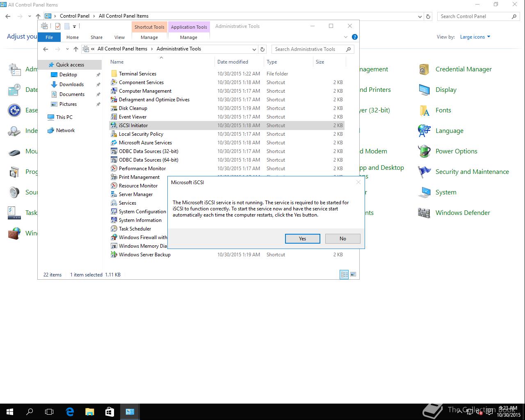The width and height of the screenshot is (525, 420).
Task: Switch to the Share ribbon tab
Action: [x=97, y=37]
